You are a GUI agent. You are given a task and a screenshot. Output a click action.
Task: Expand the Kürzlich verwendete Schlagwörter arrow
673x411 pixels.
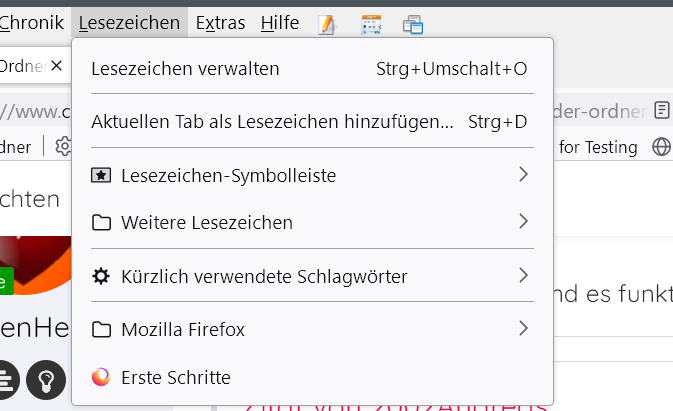click(x=523, y=275)
